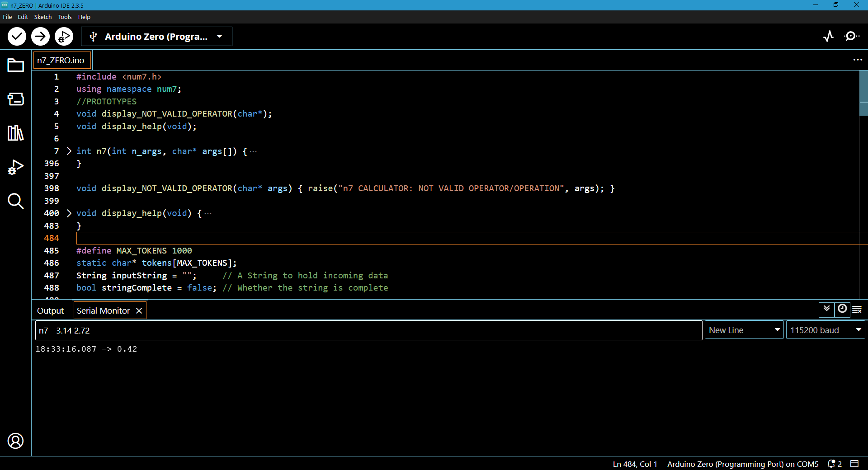
Task: Clear the Serial Monitor output
Action: click(x=857, y=310)
